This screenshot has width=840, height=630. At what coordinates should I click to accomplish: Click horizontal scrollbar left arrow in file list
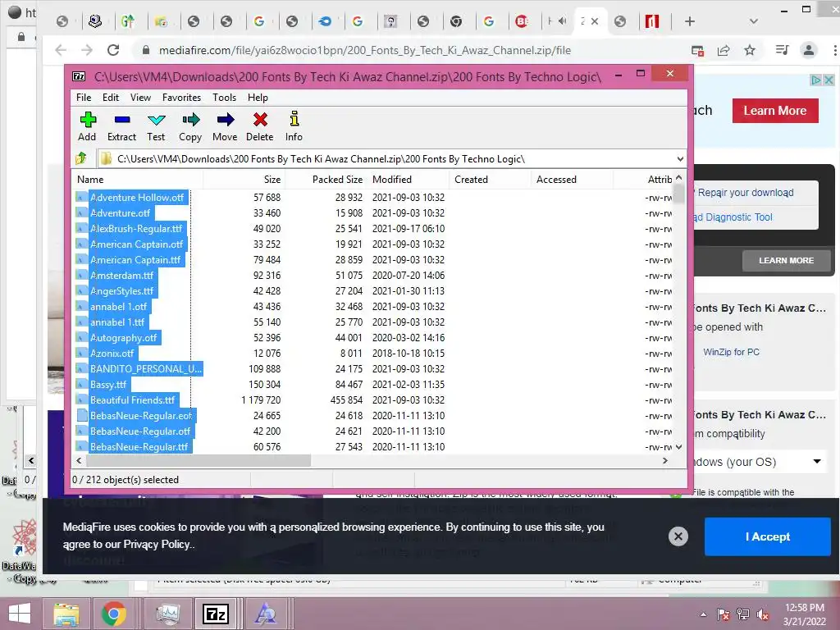[80, 460]
